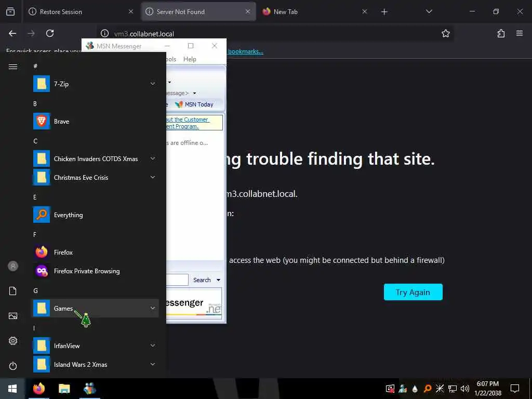
Task: Open Firefox Private Browsing entry
Action: coord(96,271)
